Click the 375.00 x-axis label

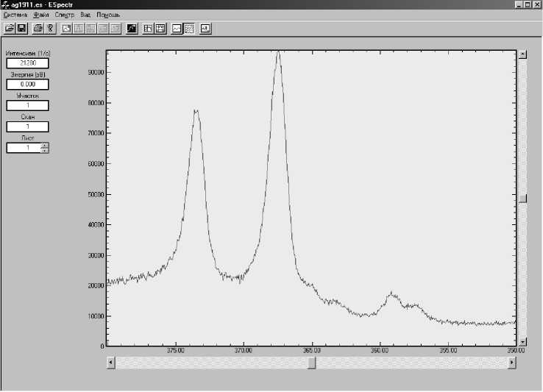tap(176, 350)
